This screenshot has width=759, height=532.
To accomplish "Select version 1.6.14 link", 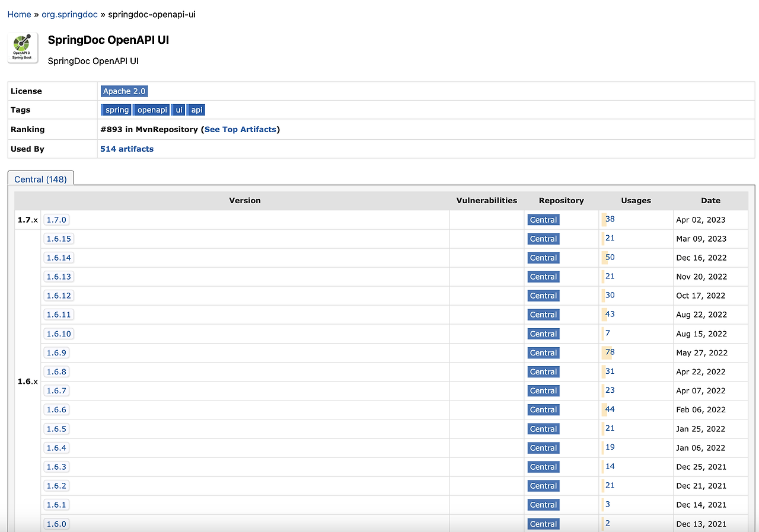I will coord(59,258).
